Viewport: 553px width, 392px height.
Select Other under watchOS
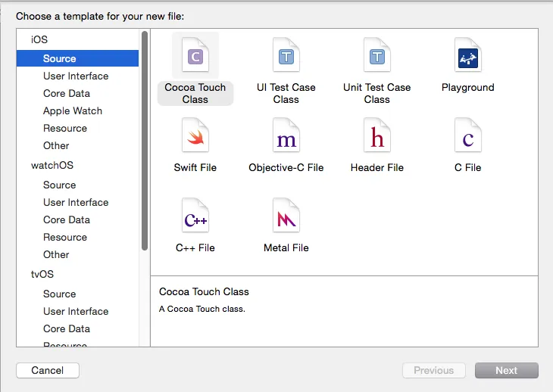point(56,254)
